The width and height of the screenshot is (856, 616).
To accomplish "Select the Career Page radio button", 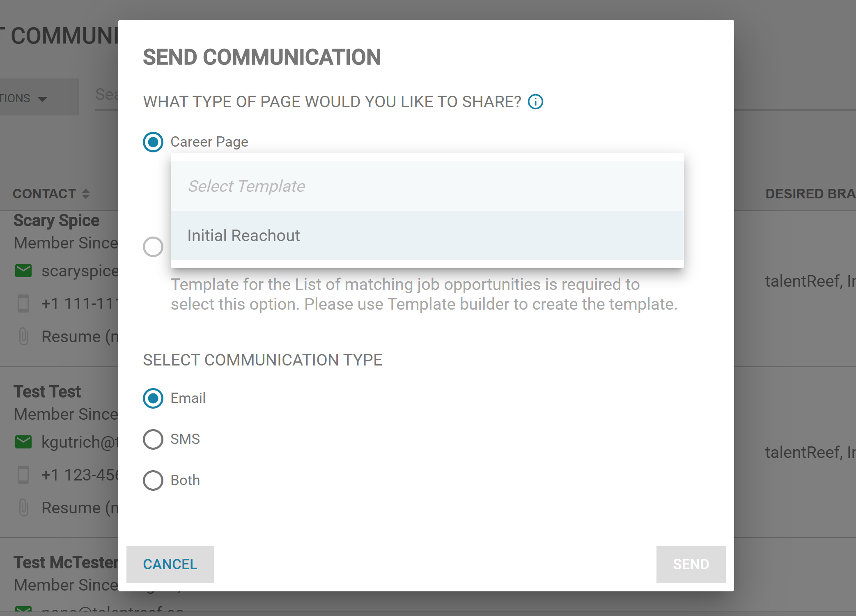I will point(152,142).
